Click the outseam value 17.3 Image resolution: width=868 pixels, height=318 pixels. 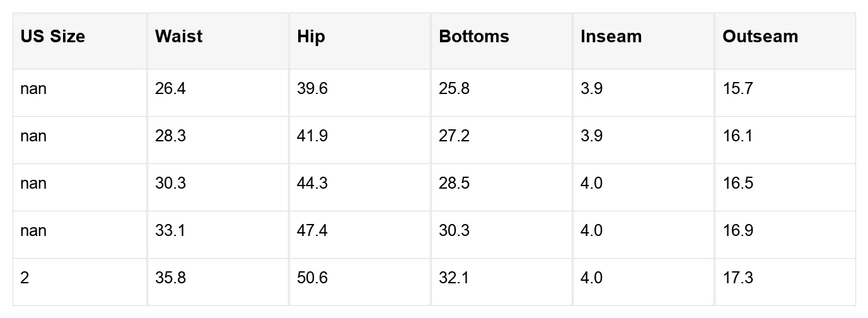coord(738,278)
